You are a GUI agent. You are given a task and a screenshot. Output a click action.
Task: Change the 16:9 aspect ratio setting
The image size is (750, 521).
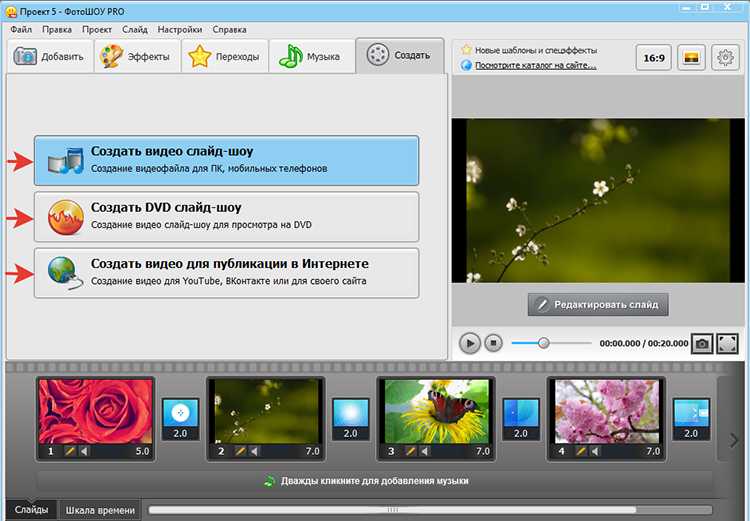click(x=654, y=58)
